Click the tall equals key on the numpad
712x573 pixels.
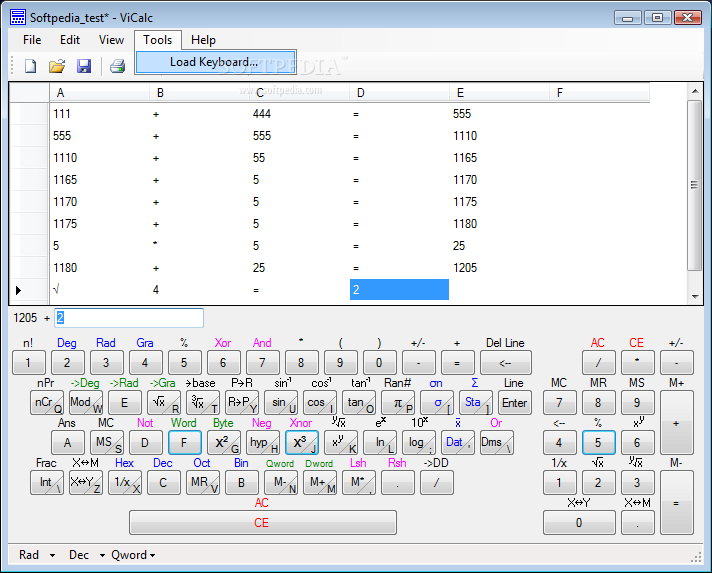pyautogui.click(x=677, y=503)
